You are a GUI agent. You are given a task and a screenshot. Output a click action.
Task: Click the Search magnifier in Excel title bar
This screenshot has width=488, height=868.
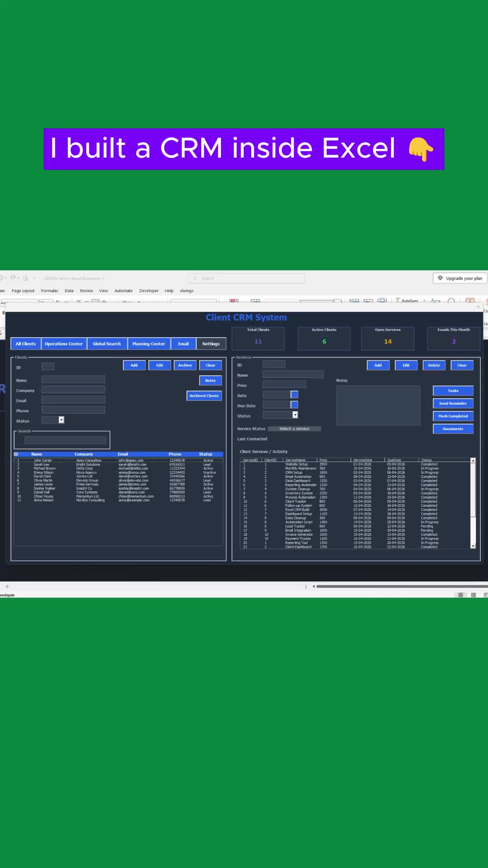coord(195,278)
